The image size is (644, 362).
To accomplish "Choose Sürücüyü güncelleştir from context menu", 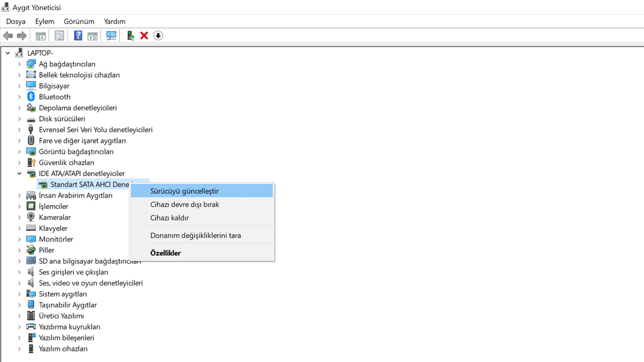I will coord(184,191).
